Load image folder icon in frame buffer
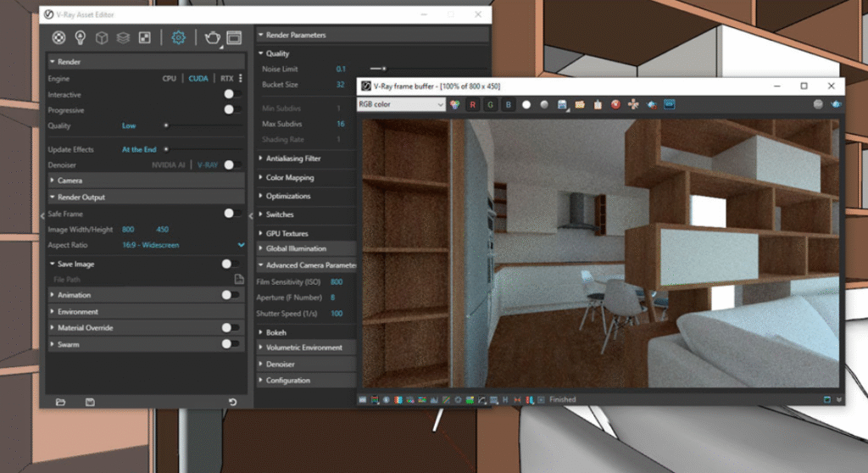This screenshot has height=473, width=868. pyautogui.click(x=580, y=104)
